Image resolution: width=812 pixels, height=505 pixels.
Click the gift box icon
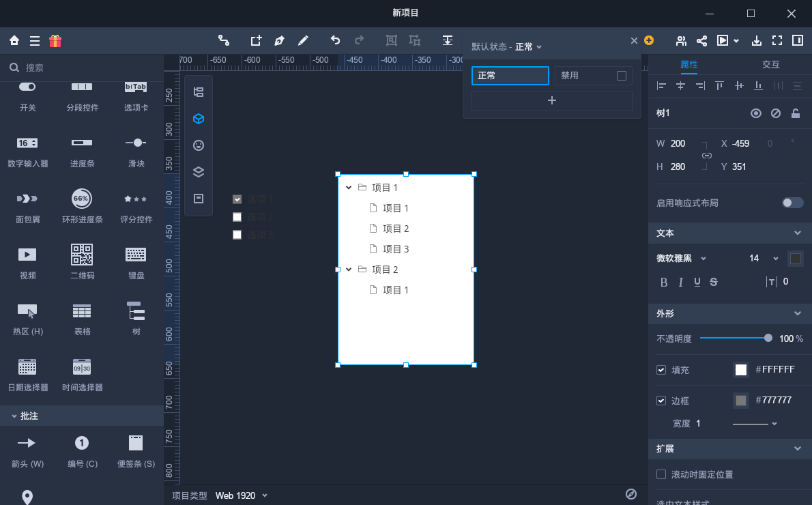point(55,41)
